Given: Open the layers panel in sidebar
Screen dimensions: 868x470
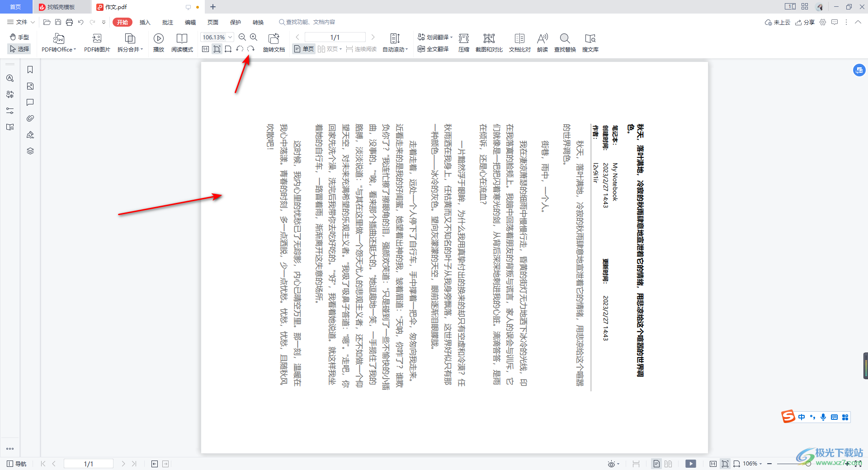Looking at the screenshot, I should coord(30,151).
